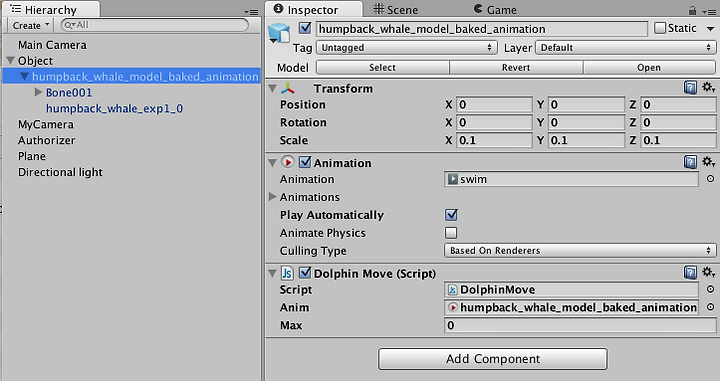The image size is (720, 381).
Task: Select Plane in Hierarchy
Action: tap(32, 156)
